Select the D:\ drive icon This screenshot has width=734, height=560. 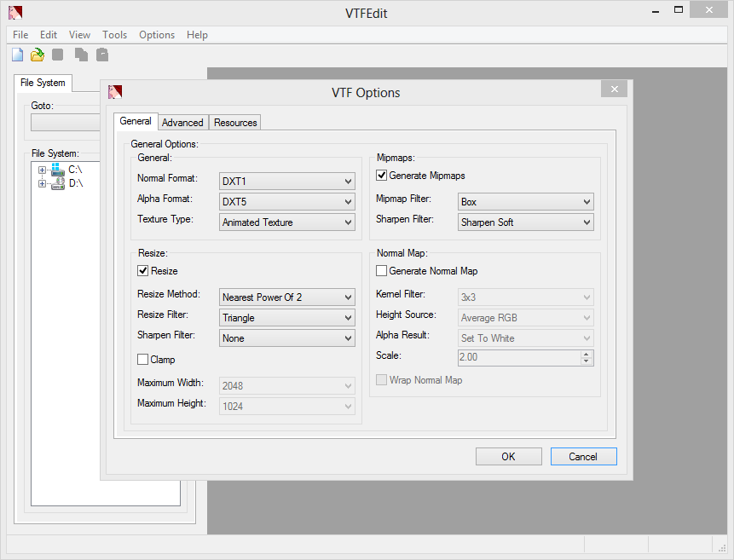(58, 183)
